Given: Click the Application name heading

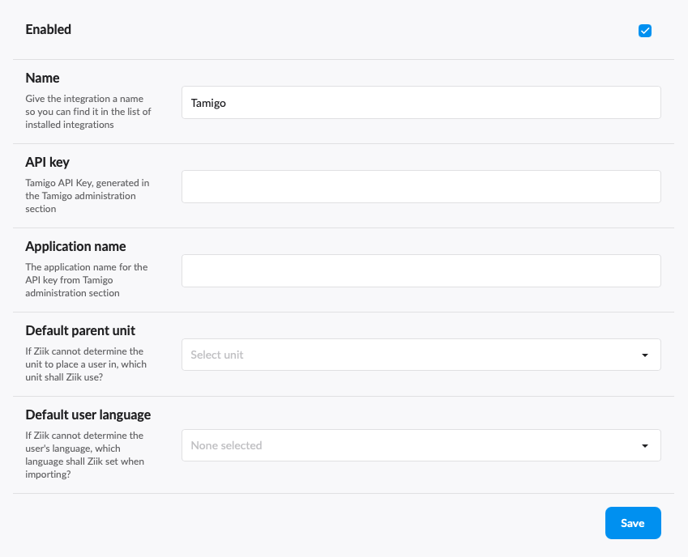Looking at the screenshot, I should 75,246.
